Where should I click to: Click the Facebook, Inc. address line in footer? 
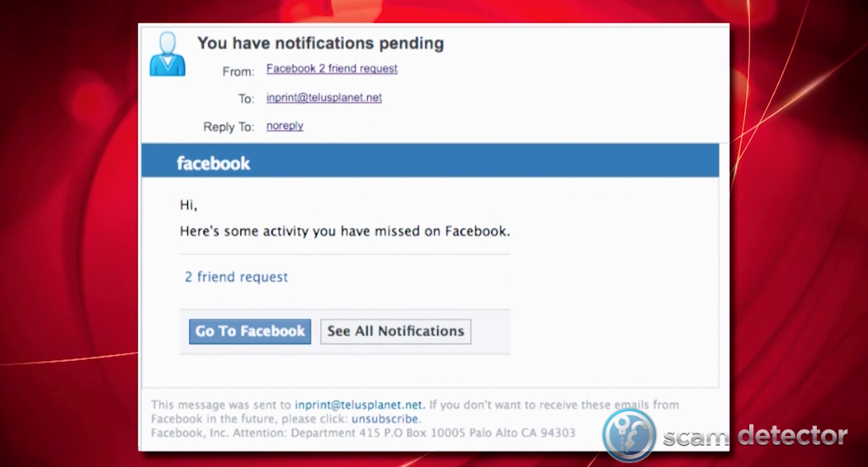[x=363, y=433]
